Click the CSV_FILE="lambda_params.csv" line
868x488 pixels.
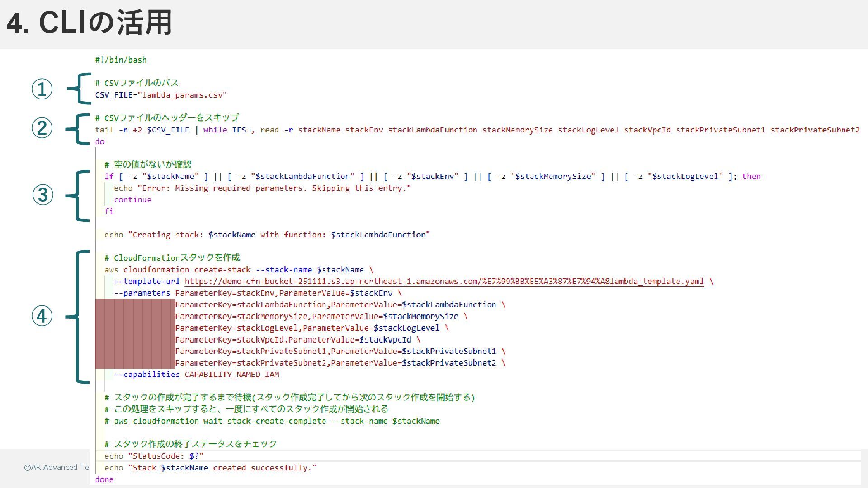point(161,95)
